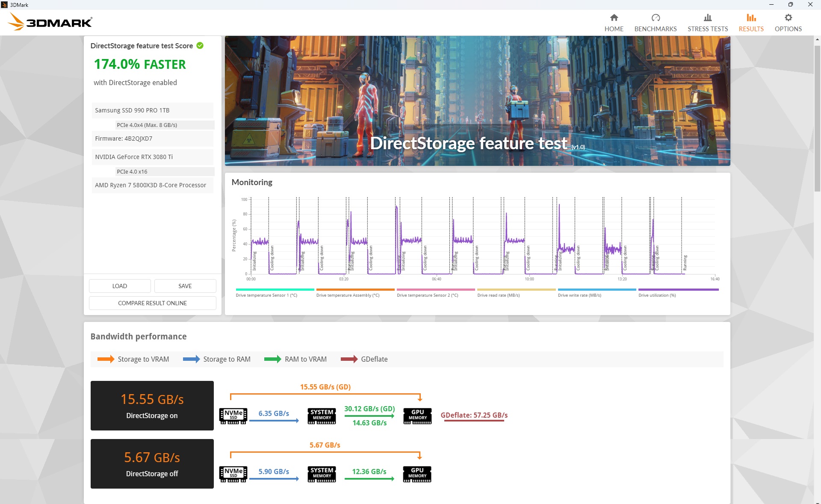821x504 pixels.
Task: Click COMPARE RESULT ONLINE button
Action: [152, 303]
